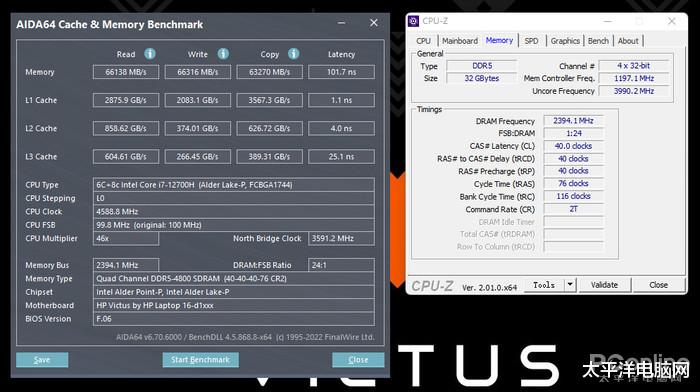Viewport: 700px width, 392px height.
Task: Open the SPD tab in CPU-Z
Action: pyautogui.click(x=531, y=41)
